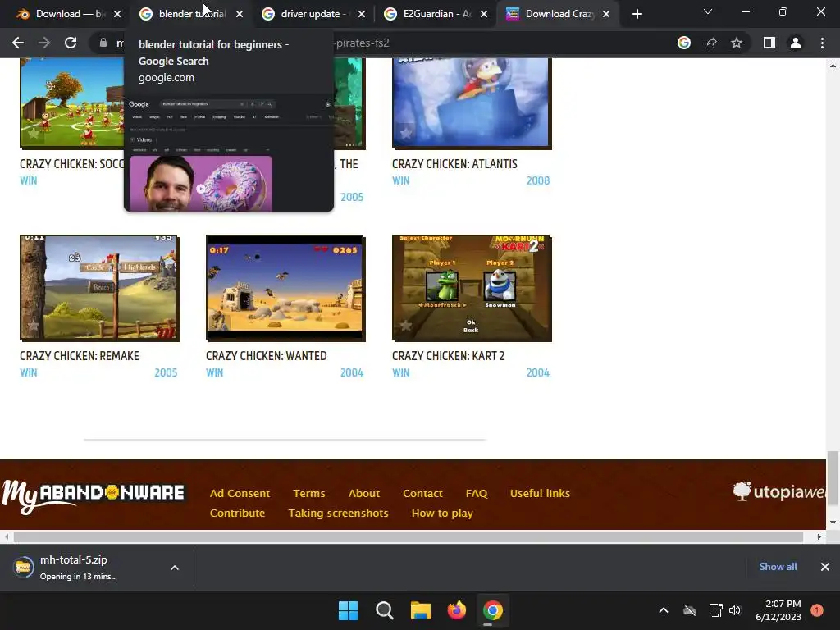Open the Terms footer link
Image resolution: width=840 pixels, height=630 pixels.
click(x=309, y=493)
